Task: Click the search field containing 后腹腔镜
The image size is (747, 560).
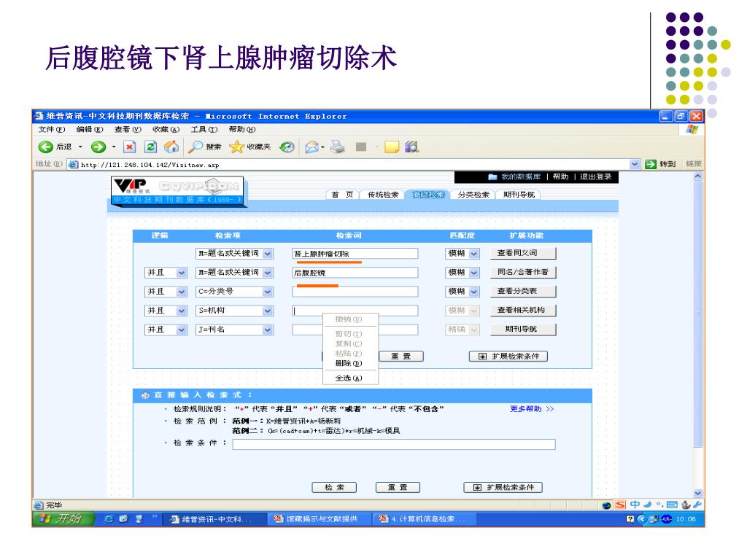Action: 355,273
